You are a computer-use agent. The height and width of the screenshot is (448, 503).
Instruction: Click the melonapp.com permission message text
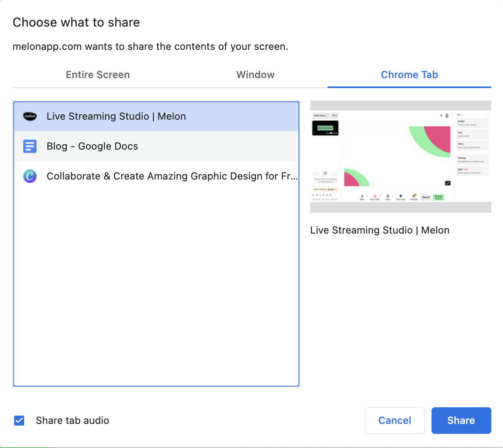tap(150, 47)
